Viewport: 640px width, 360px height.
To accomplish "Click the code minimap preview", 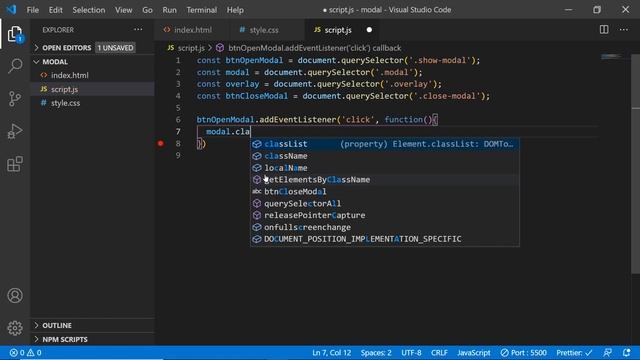I will [611, 56].
